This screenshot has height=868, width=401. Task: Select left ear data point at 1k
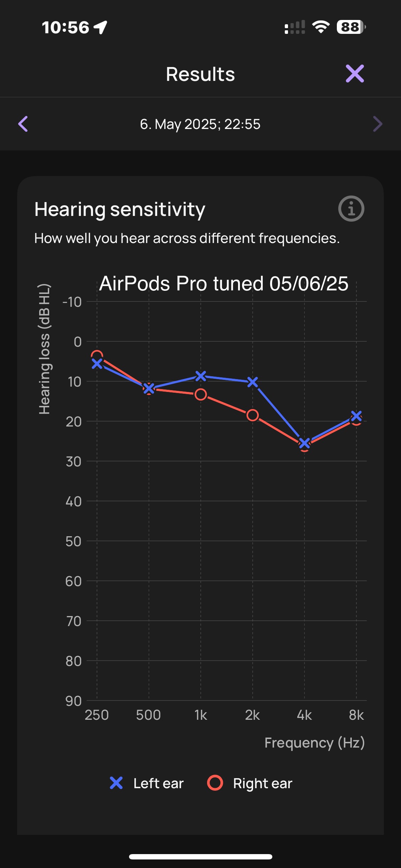[x=201, y=376]
